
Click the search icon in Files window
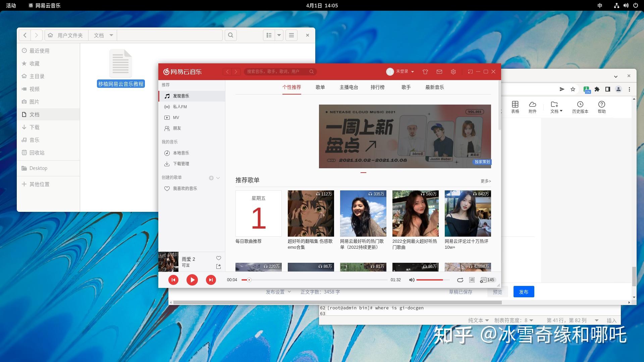(231, 35)
